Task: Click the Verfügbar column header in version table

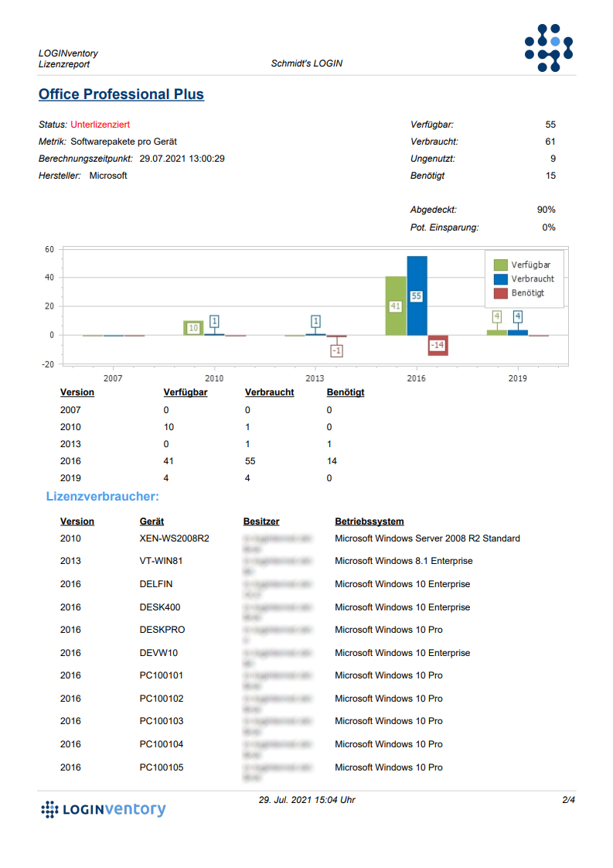Action: (186, 392)
